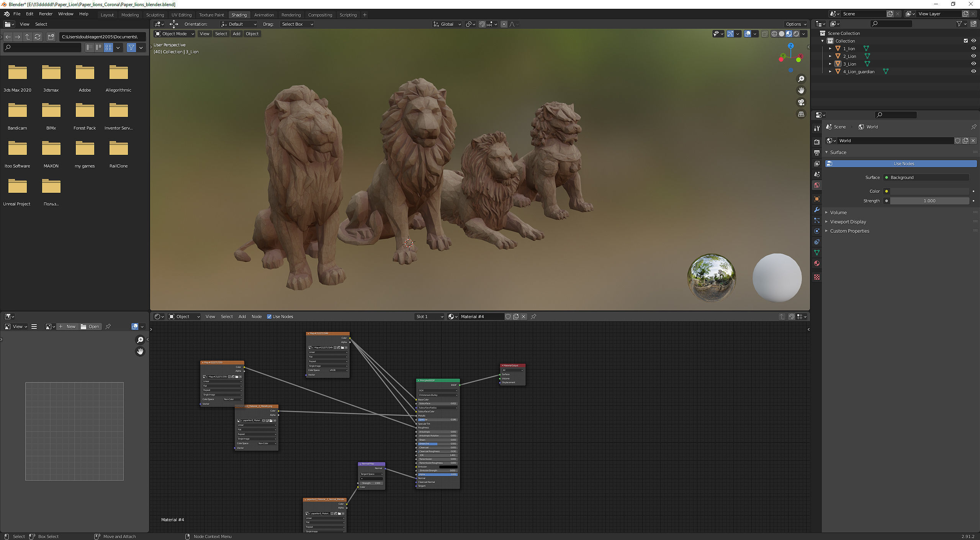The image size is (980, 540).
Task: Open the Scene properties tab icon
Action: (817, 174)
